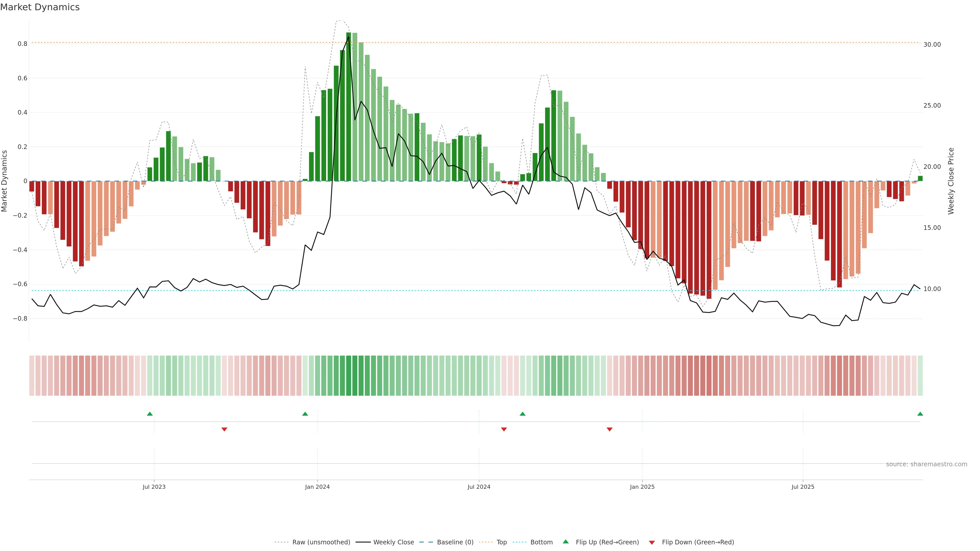The height and width of the screenshot is (551, 980).
Task: Click the rightmost green flip-up triangle marker
Action: pos(920,414)
